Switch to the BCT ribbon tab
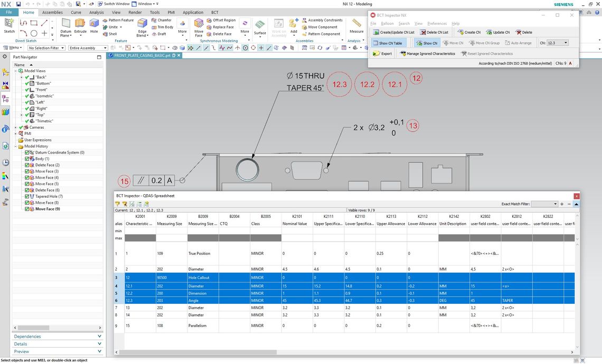Viewport: 602px width, 364px height. pos(214,12)
